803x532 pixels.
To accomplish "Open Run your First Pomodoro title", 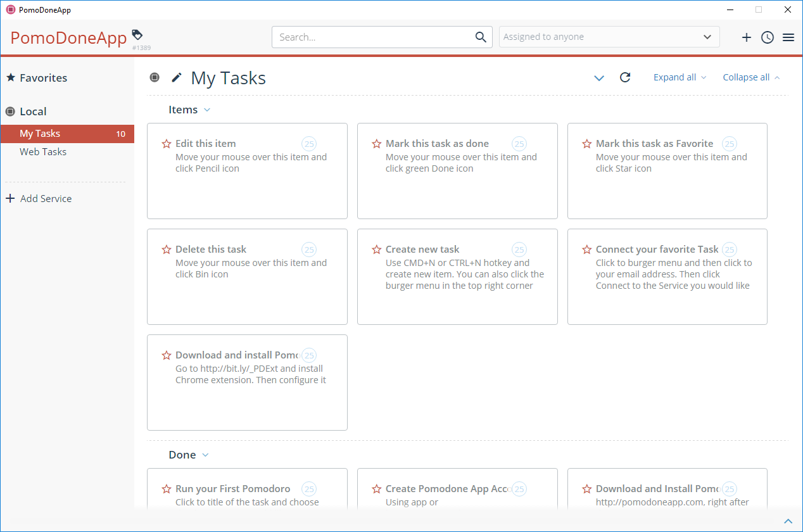I will coord(233,489).
